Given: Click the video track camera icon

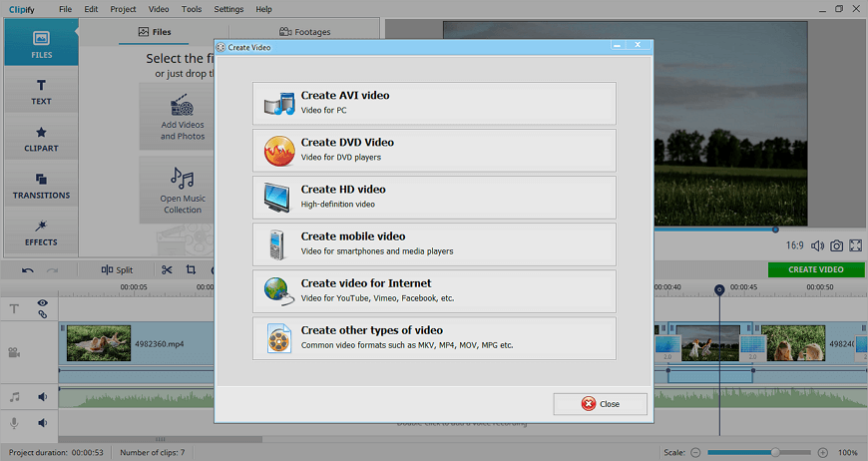Looking at the screenshot, I should [x=14, y=352].
